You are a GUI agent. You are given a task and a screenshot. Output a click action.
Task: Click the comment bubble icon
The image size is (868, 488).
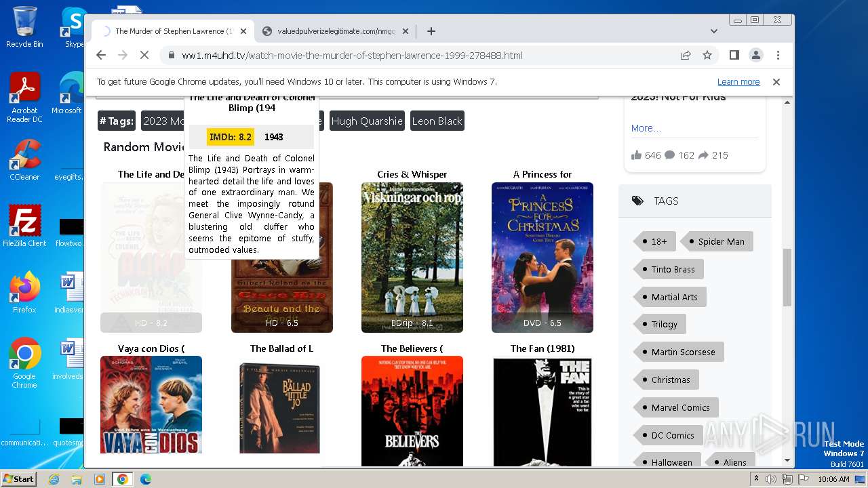pos(670,155)
